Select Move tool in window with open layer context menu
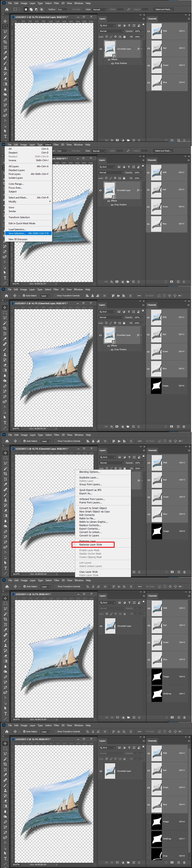This screenshot has width=192, height=868. pyautogui.click(x=5, y=453)
